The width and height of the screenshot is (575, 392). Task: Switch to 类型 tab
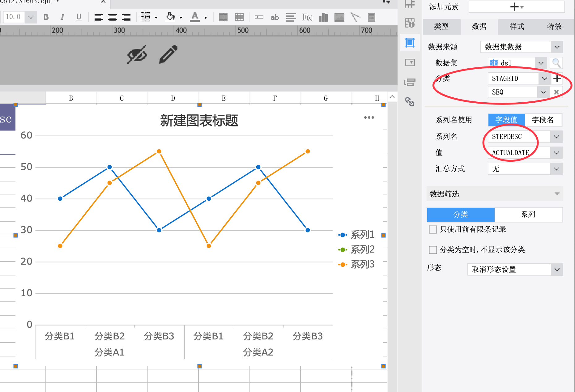(441, 27)
